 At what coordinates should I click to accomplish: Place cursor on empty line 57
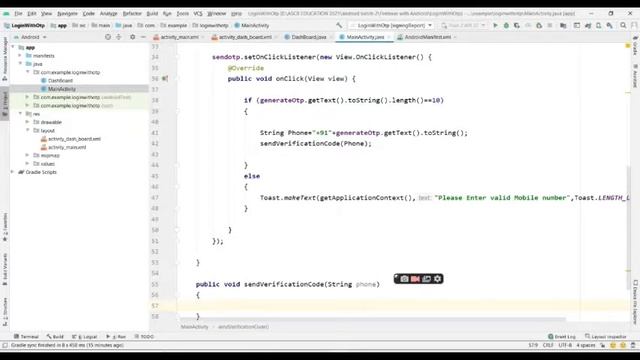402,305
